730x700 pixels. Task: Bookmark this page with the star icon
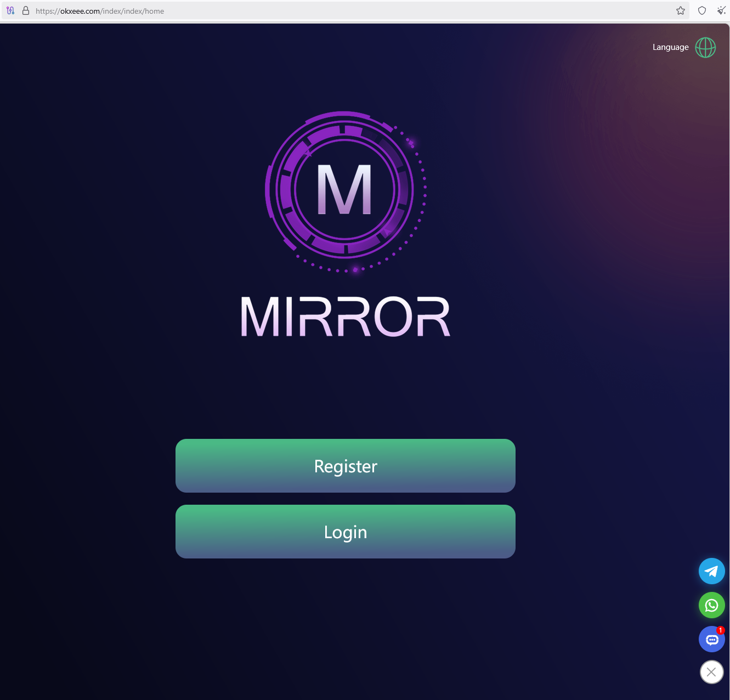[681, 11]
